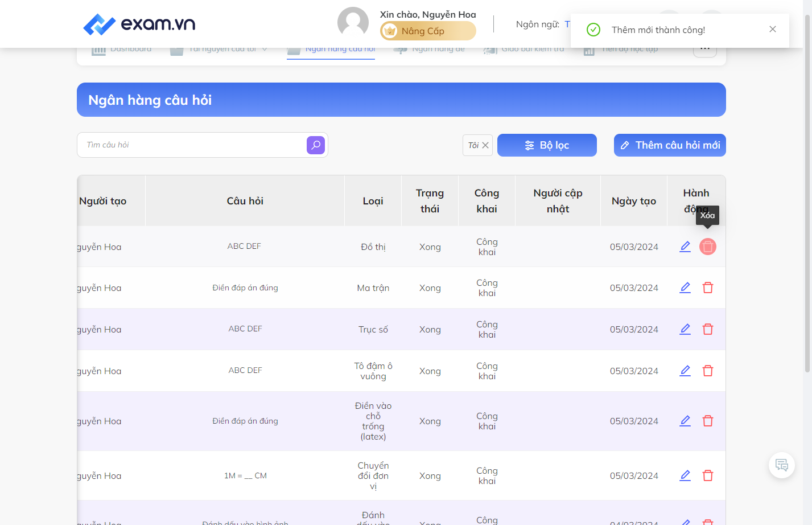Image resolution: width=812 pixels, height=525 pixels.
Task: Click the page vertical scrollbar
Action: [x=807, y=194]
